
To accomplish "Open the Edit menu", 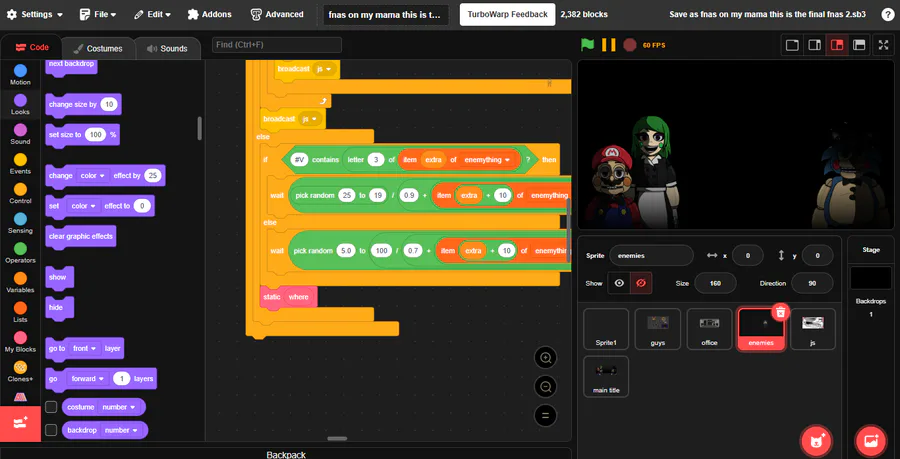I will (152, 14).
